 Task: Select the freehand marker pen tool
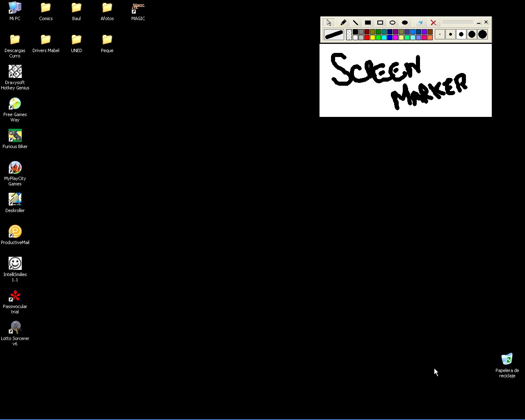[343, 23]
